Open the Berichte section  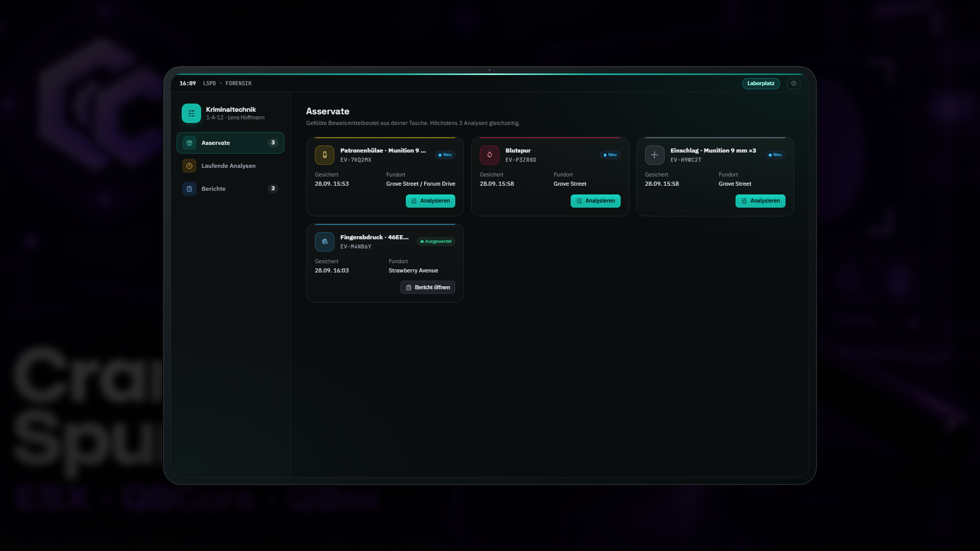tap(230, 189)
